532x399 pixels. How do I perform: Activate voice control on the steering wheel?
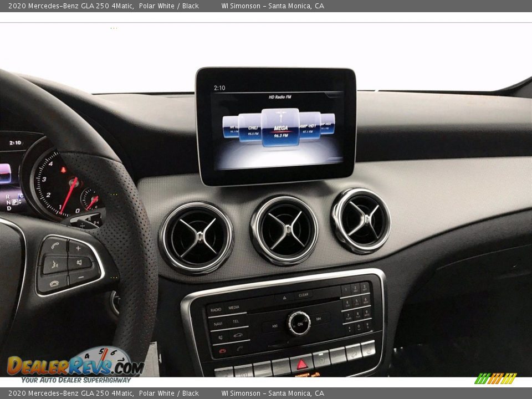[x=55, y=264]
